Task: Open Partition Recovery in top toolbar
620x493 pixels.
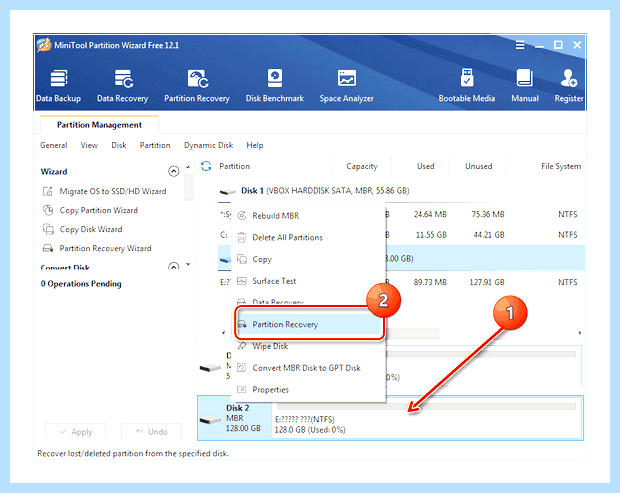Action: click(197, 86)
